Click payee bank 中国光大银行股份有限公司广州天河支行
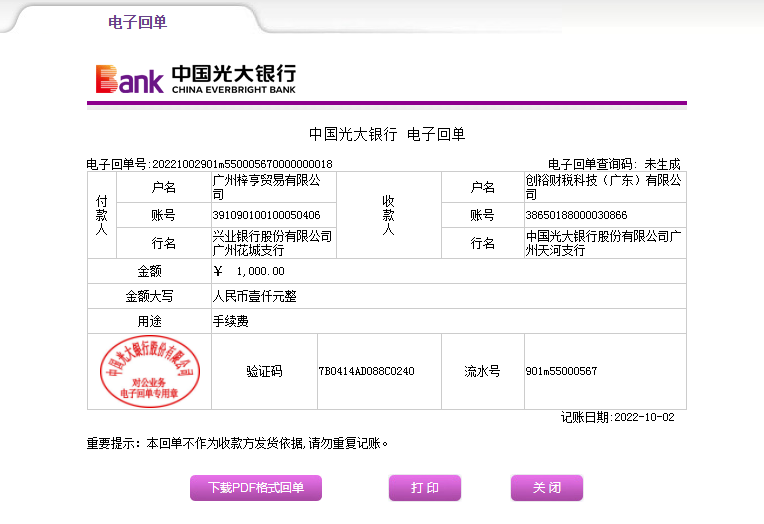This screenshot has width=764, height=524. 603,243
